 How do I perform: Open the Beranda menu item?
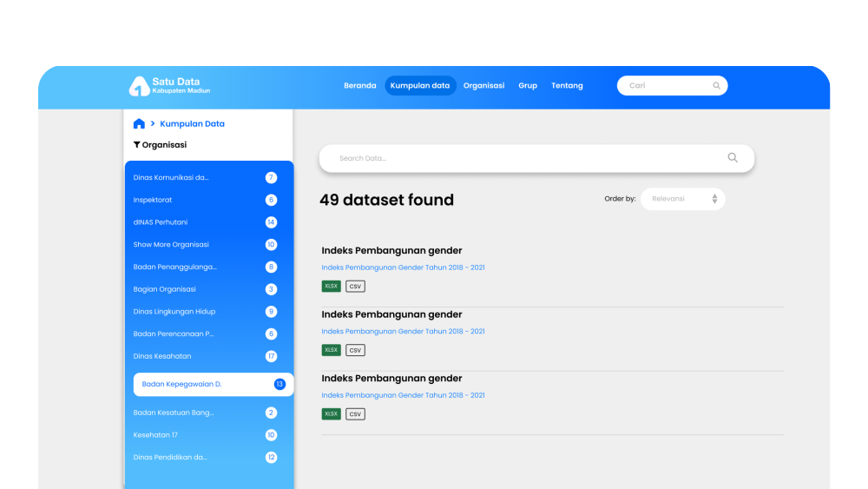[359, 86]
